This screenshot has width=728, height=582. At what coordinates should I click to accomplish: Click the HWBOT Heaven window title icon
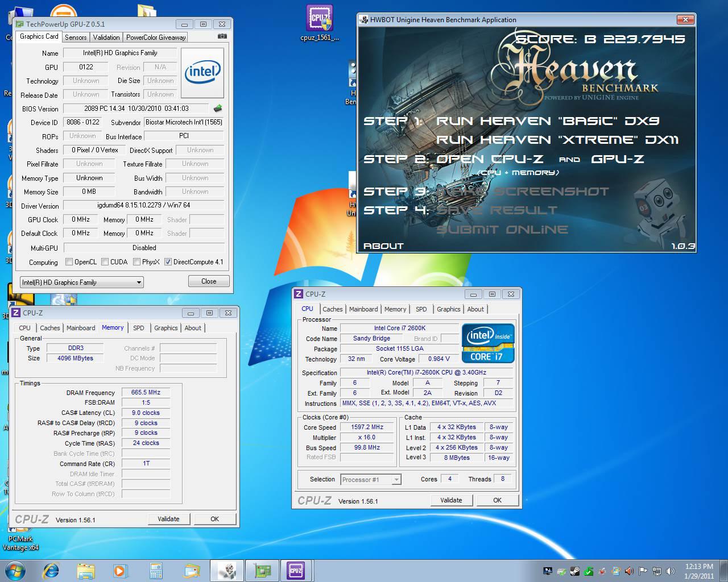pos(364,19)
